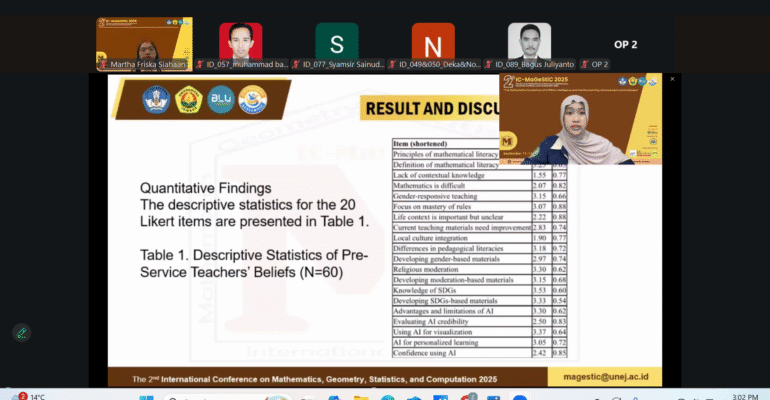Select the green 'S' avatar of ID_077_Syamsir

point(336,42)
